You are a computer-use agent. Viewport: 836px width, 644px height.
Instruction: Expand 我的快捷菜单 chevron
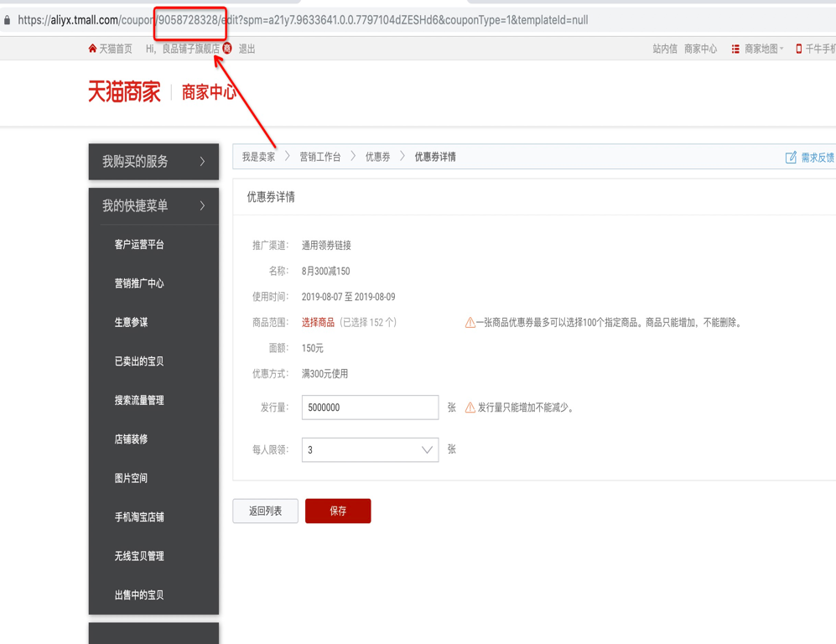[x=203, y=205]
